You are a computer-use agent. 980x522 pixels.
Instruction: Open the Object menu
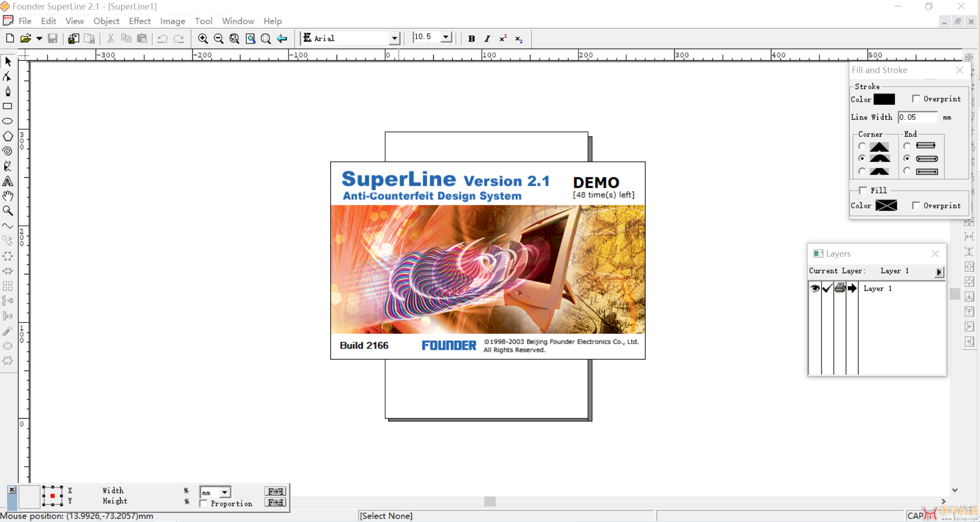[x=106, y=21]
